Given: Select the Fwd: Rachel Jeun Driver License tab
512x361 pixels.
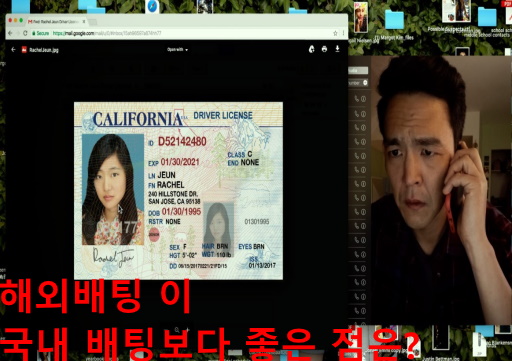Looking at the screenshot, I should pyautogui.click(x=56, y=21).
